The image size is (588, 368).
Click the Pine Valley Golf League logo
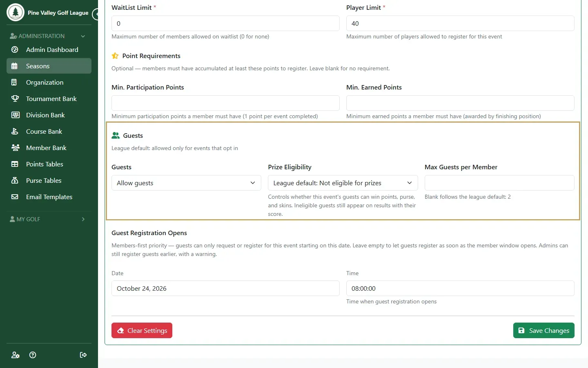16,12
